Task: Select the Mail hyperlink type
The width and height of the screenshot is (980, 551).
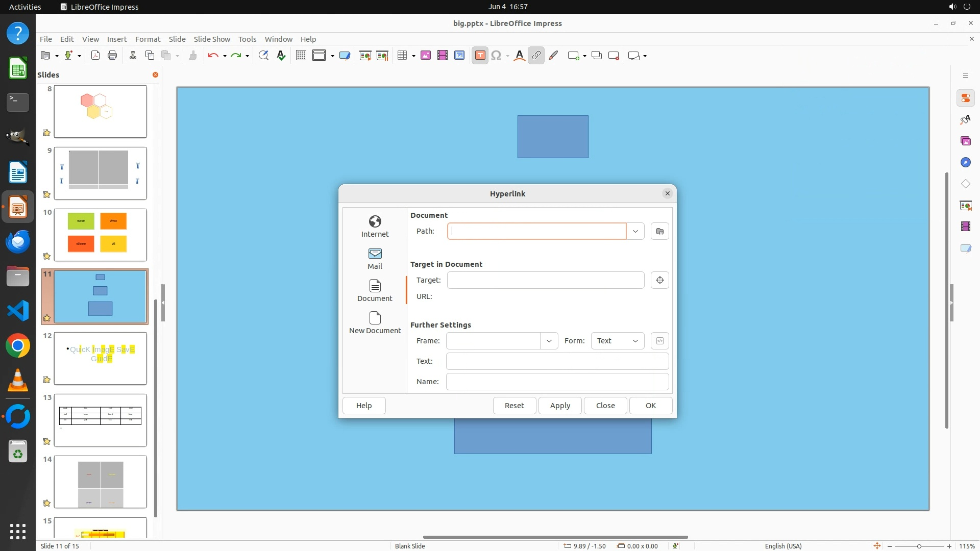Action: tap(375, 258)
